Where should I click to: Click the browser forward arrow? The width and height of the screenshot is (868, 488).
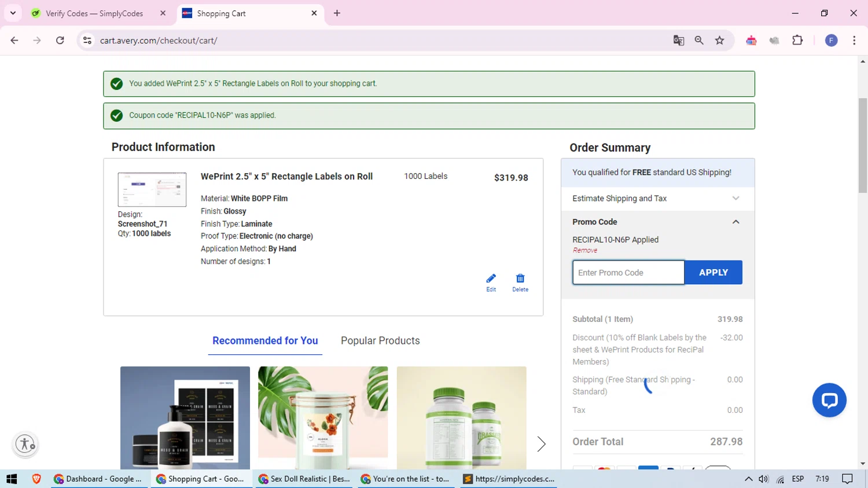(x=37, y=41)
